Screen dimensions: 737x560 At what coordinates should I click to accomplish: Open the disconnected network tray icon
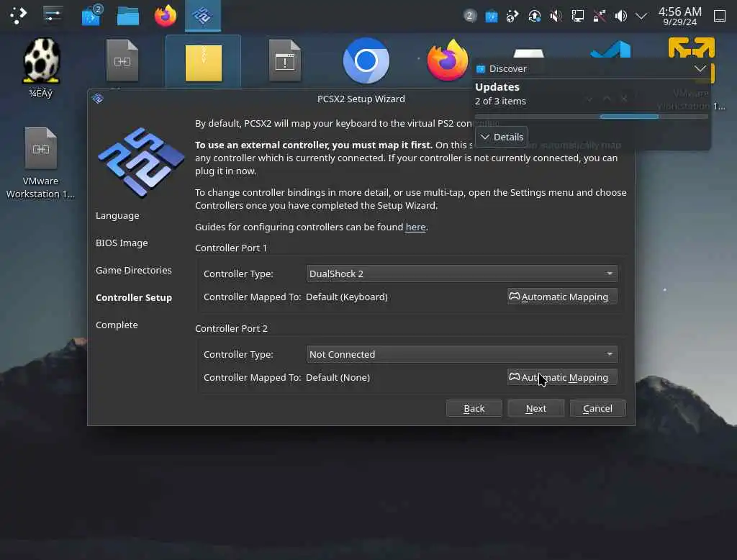tap(600, 17)
